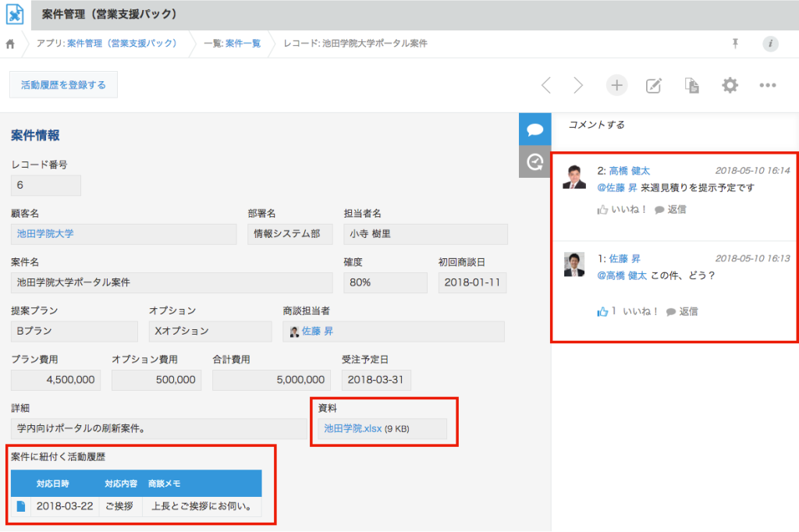
Task: Click the home icon in breadcrumb
Action: pyautogui.click(x=11, y=44)
